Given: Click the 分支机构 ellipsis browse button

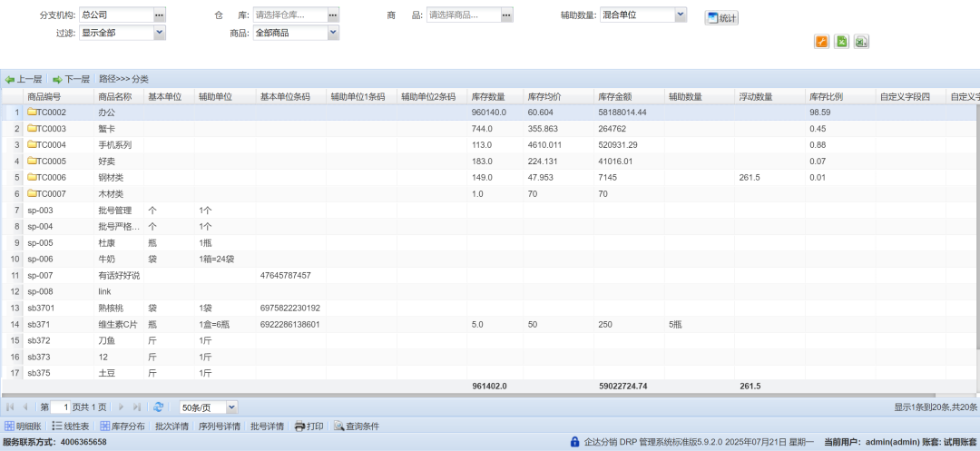Looking at the screenshot, I should tap(160, 15).
